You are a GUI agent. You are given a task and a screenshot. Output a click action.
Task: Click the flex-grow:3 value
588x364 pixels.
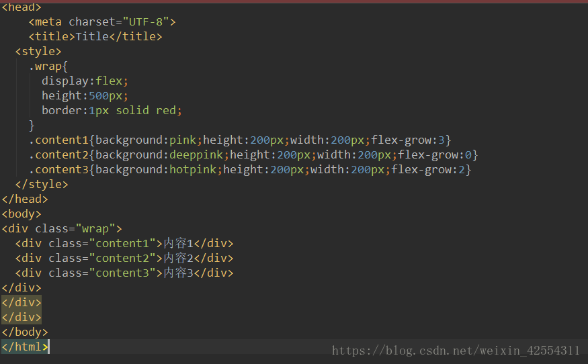point(408,140)
